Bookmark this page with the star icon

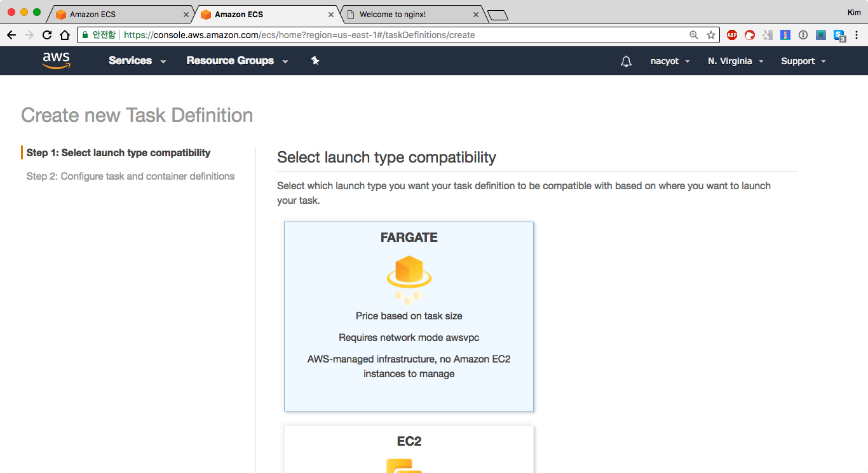coord(711,35)
